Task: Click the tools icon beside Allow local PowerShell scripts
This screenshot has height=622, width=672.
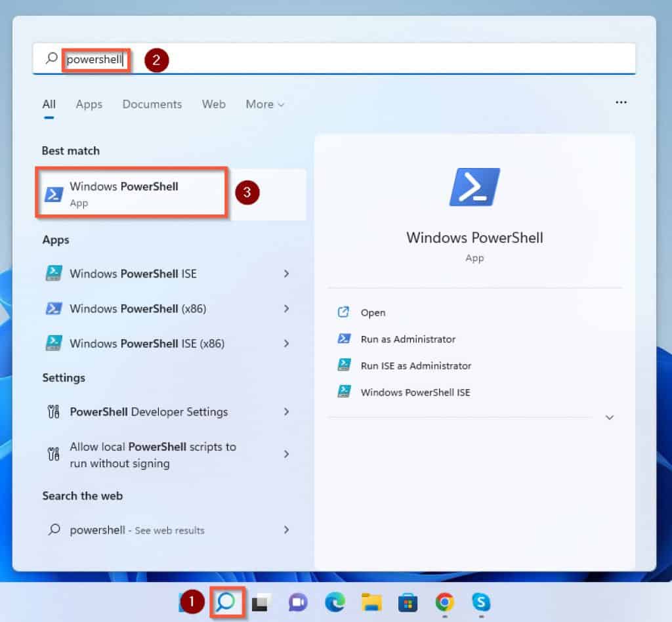Action: point(54,454)
